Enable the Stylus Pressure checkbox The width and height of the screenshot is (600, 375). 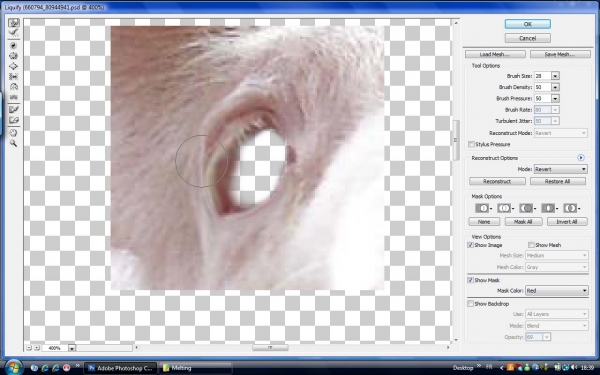click(x=471, y=144)
